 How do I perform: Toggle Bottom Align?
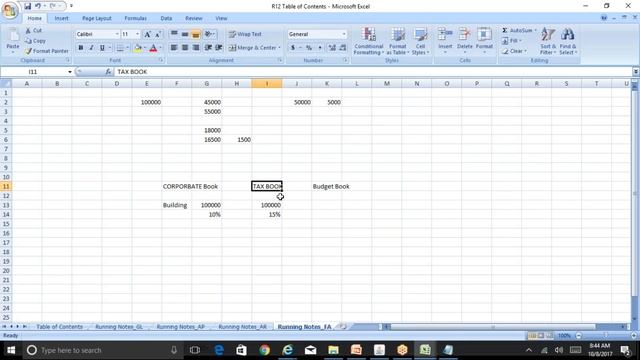click(196, 34)
